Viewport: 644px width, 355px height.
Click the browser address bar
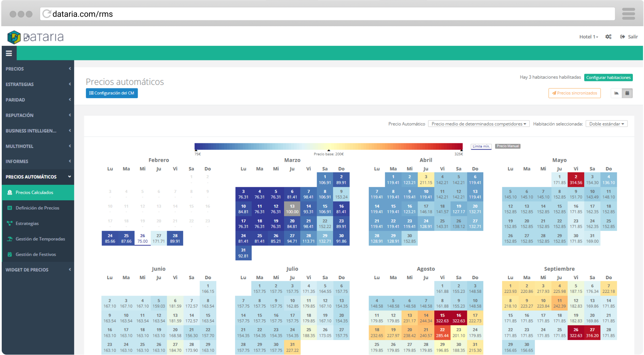pyautogui.click(x=327, y=14)
